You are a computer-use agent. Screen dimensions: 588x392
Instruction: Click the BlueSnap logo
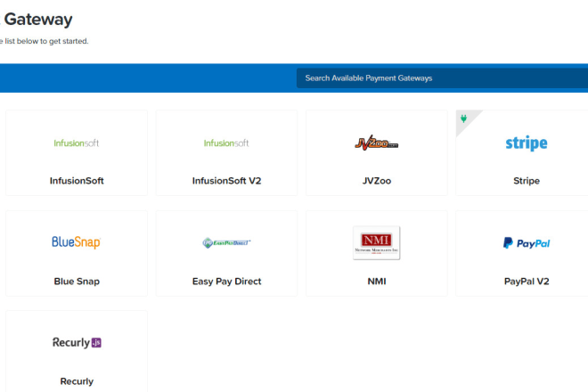77,242
